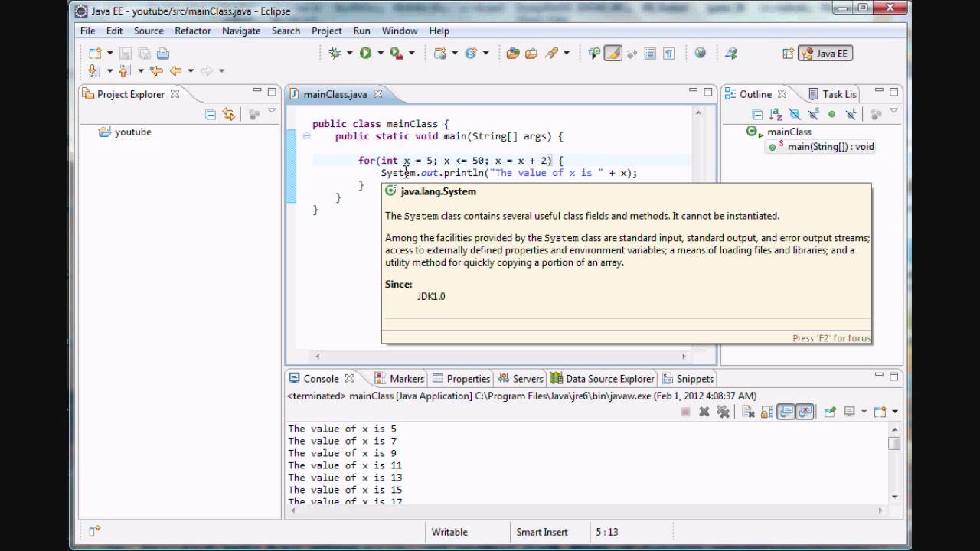This screenshot has width=980, height=551.
Task: Select the youtube project
Action: pos(125,132)
